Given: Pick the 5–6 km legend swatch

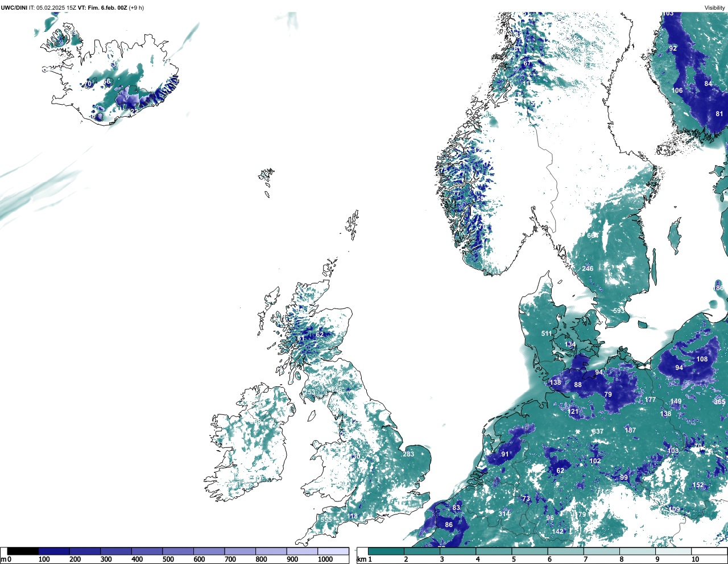Looking at the screenshot, I should [530, 551].
